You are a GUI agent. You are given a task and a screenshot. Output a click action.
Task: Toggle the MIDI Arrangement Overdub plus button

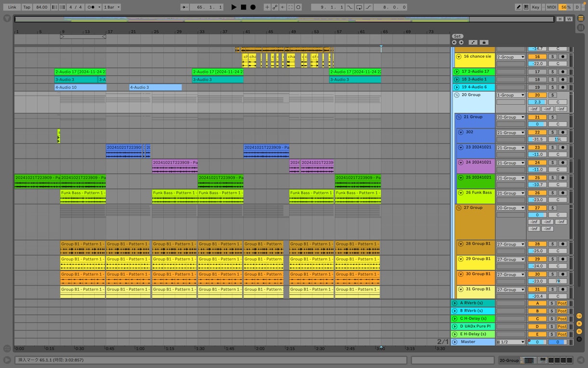267,7
